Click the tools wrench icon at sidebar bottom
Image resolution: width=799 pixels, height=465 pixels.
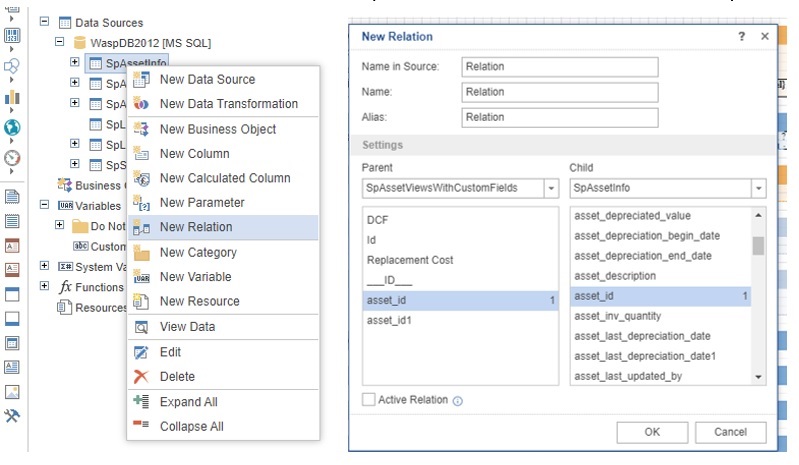[x=13, y=416]
